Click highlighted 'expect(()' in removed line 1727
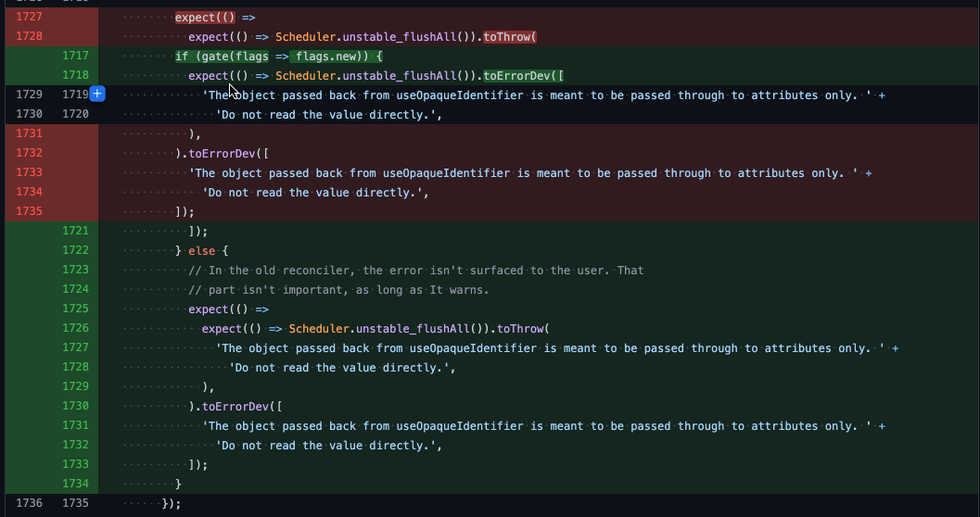The height and width of the screenshot is (517, 980). click(205, 18)
